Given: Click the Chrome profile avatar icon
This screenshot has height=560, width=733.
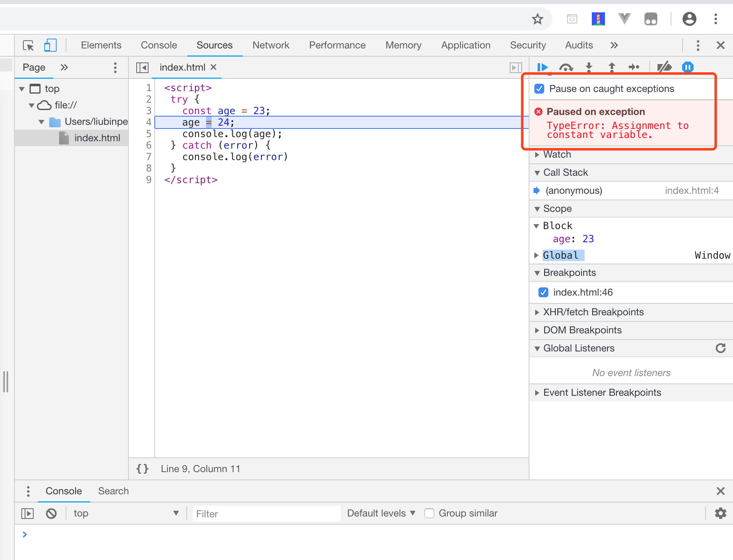Looking at the screenshot, I should click(689, 19).
